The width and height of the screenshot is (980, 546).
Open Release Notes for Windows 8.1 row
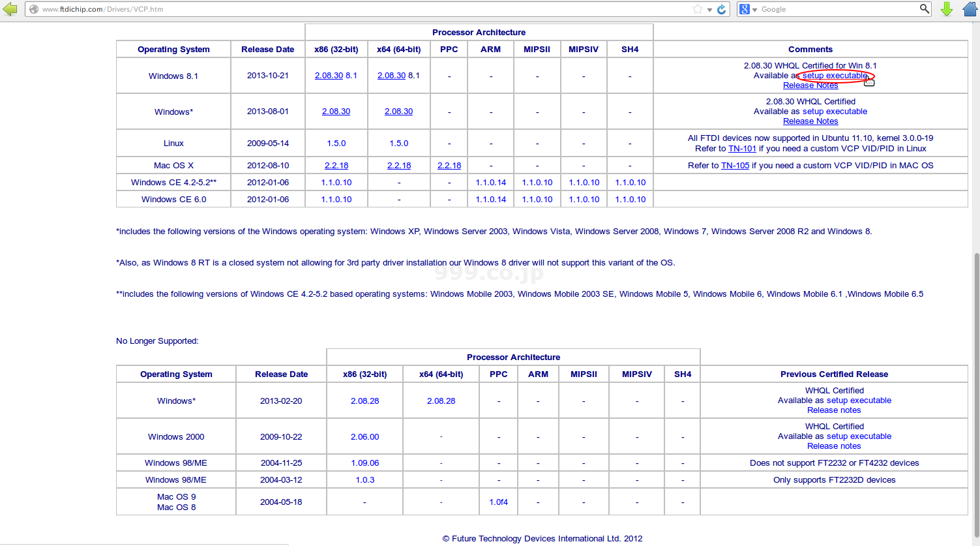tap(810, 85)
